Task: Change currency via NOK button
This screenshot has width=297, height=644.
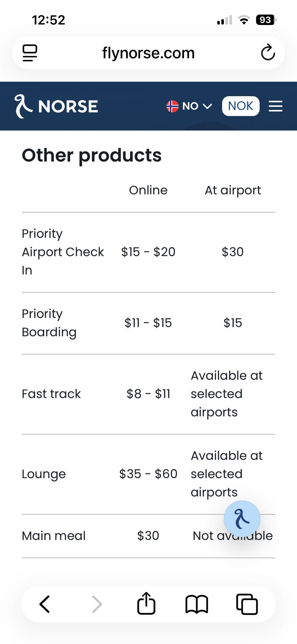Action: click(240, 106)
